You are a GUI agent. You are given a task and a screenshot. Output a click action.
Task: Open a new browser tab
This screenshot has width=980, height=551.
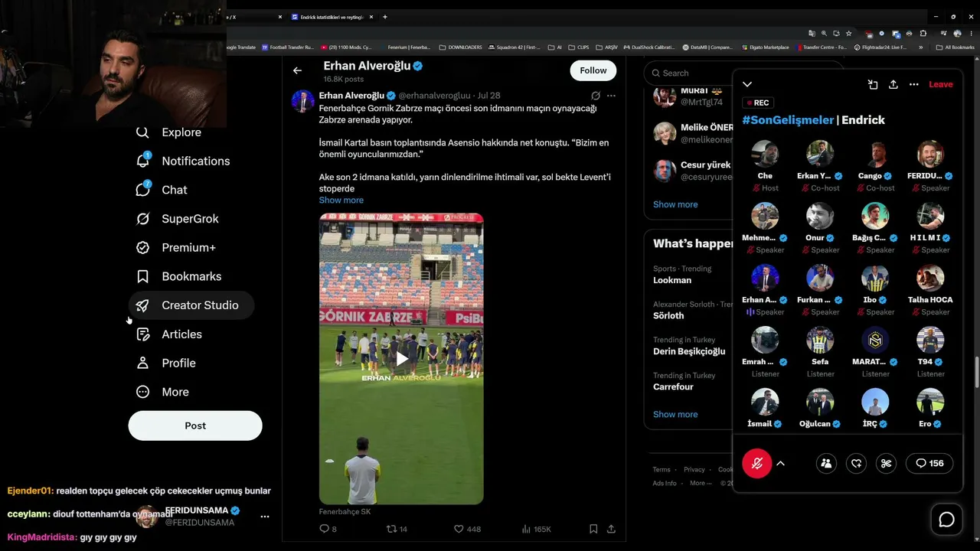point(384,17)
